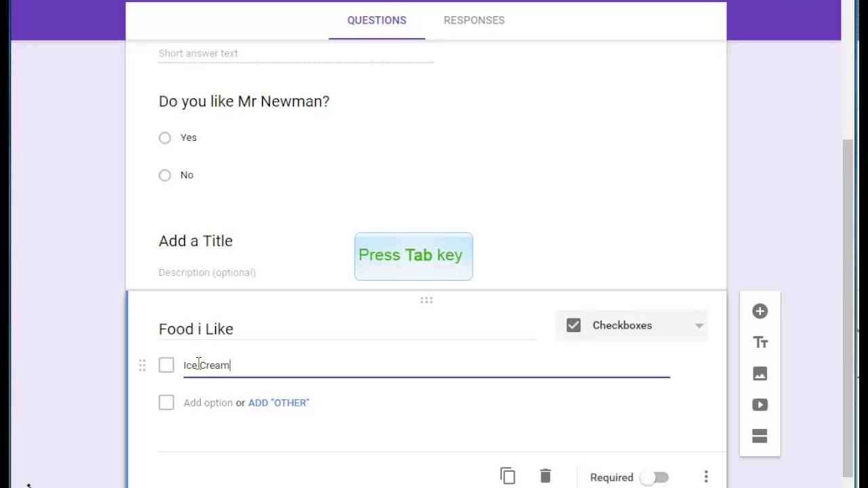Click the add question plus icon
Image resolution: width=868 pixels, height=488 pixels.
point(759,311)
